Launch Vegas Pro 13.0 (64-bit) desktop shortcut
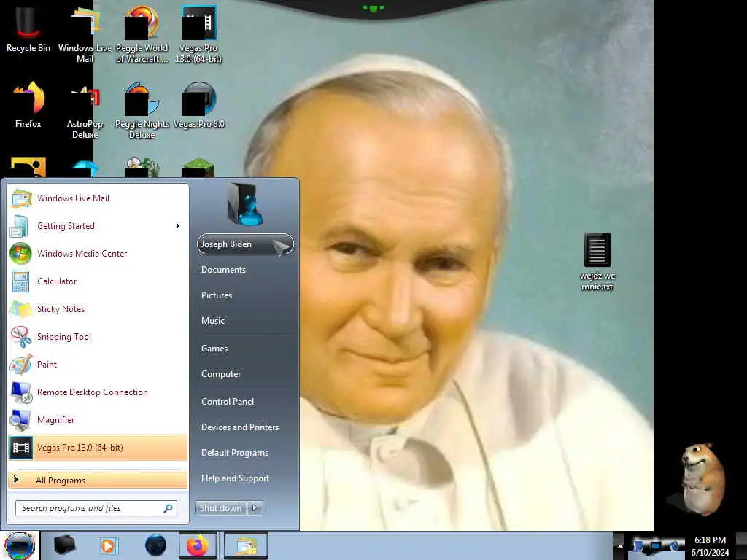747x560 pixels. point(198,34)
